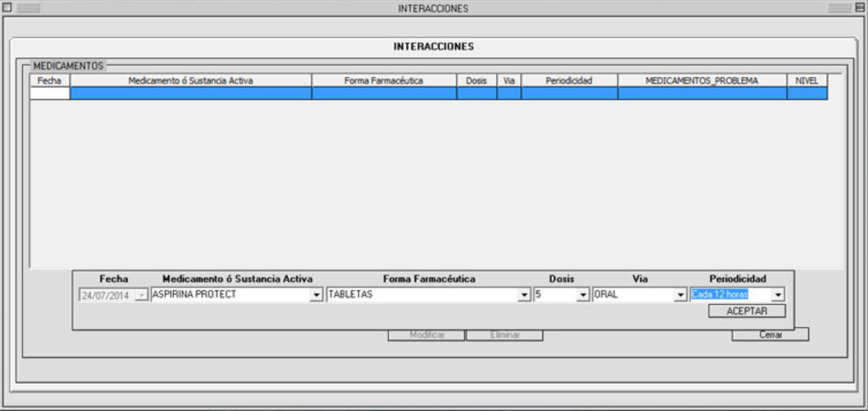Click the Via column header in table
Image resolution: width=868 pixels, height=411 pixels.
509,81
